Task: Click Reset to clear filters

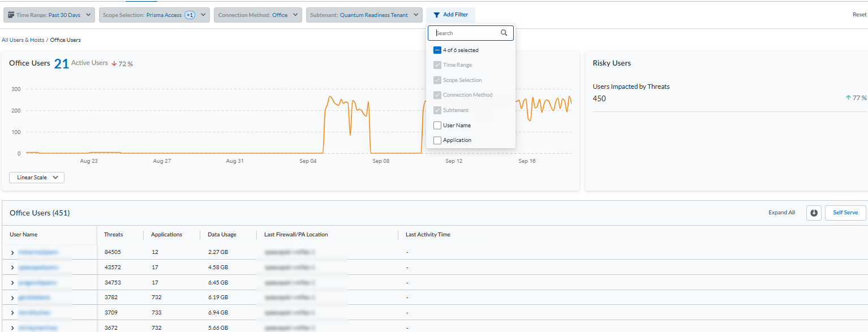Action: pos(859,15)
